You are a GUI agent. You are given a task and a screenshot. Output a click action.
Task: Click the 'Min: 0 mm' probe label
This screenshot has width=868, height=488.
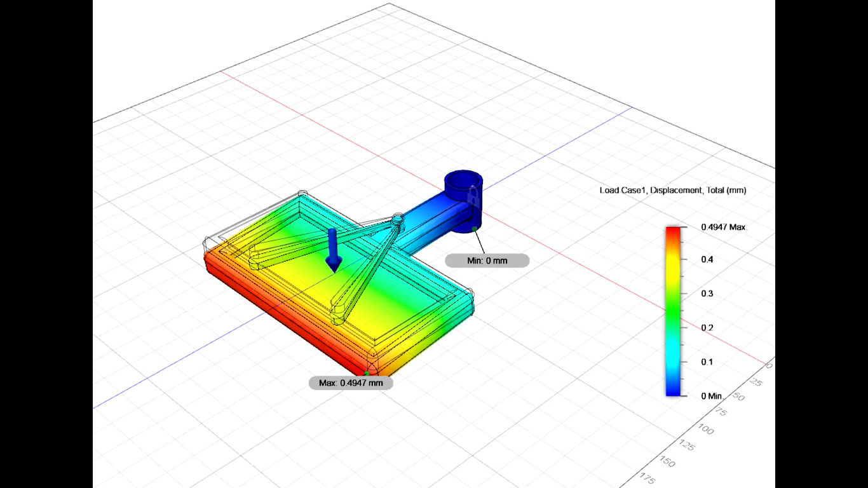pyautogui.click(x=487, y=261)
